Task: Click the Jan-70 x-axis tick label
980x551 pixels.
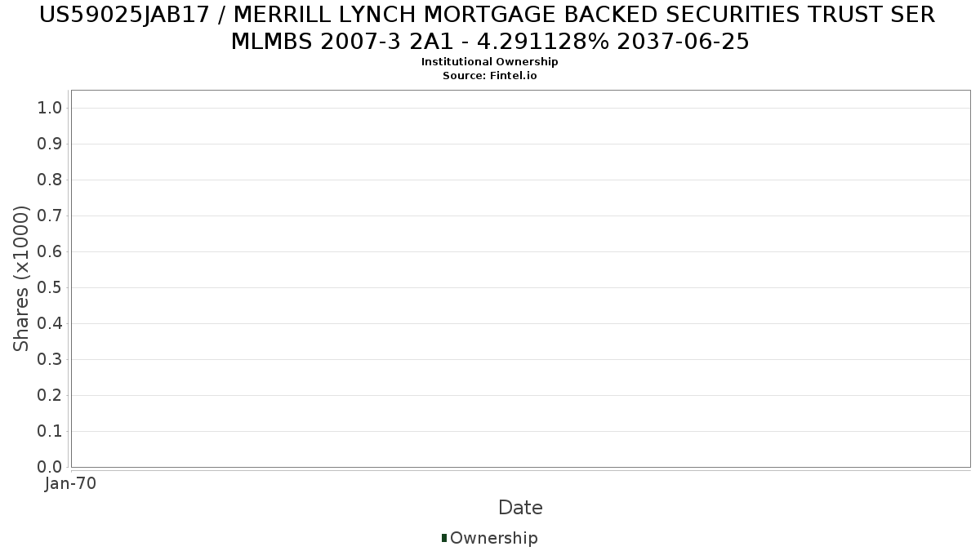Action: point(70,484)
